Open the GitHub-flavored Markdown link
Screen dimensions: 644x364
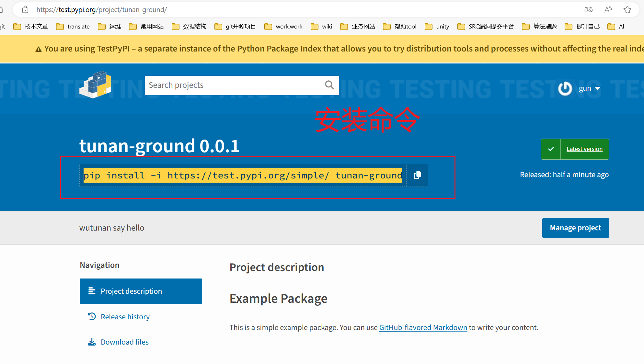(423, 327)
